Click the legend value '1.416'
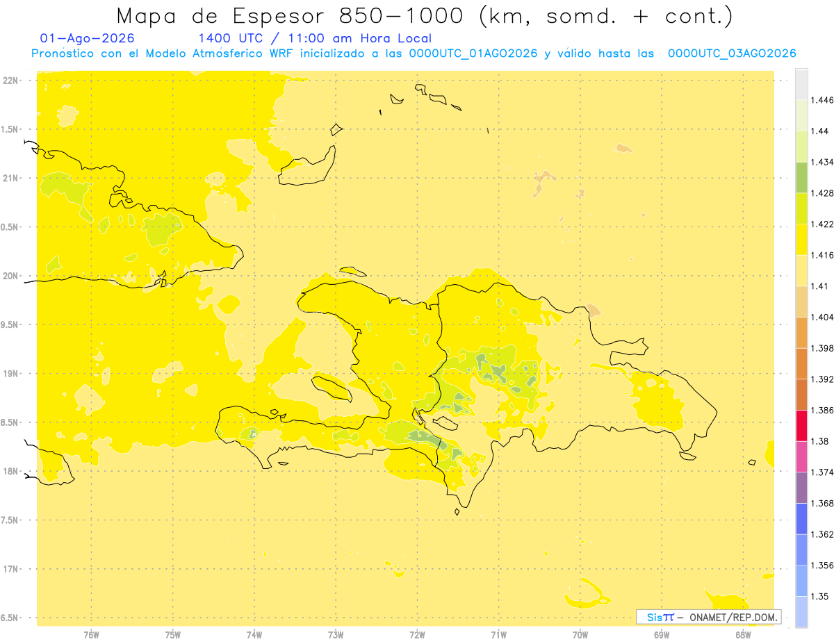The height and width of the screenshot is (644, 834). [x=822, y=255]
